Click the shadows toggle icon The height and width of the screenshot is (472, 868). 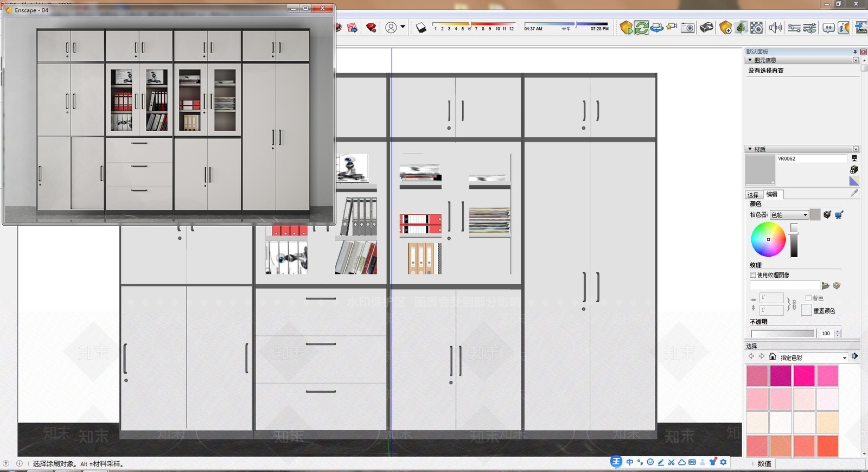(x=421, y=27)
